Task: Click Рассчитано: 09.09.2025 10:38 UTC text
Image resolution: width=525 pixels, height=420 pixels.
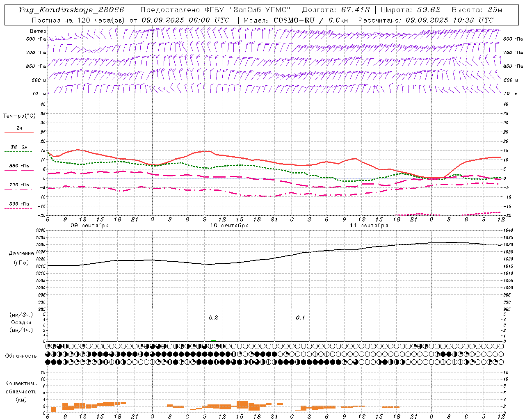Action: (426, 20)
